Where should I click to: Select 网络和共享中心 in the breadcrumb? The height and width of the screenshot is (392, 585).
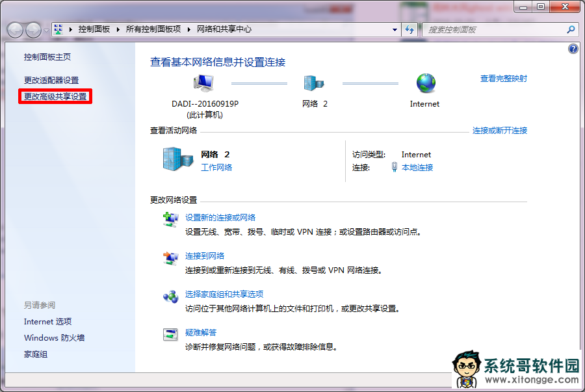click(x=224, y=29)
